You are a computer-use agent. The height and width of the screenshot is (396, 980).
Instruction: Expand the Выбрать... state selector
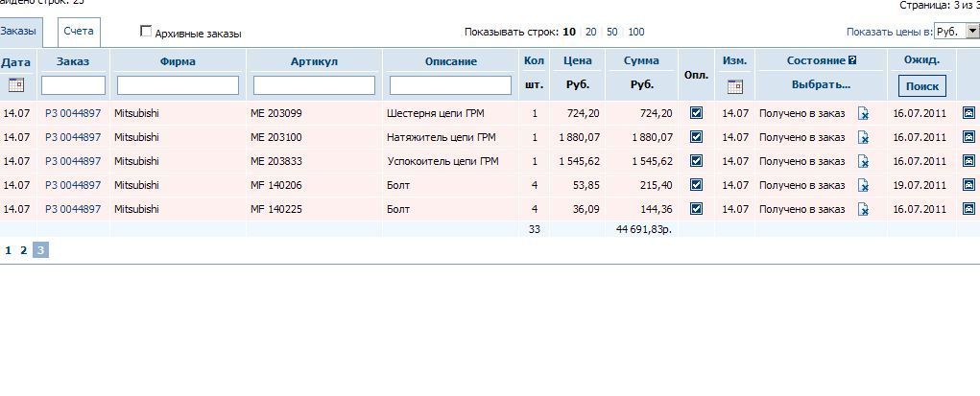click(x=821, y=84)
